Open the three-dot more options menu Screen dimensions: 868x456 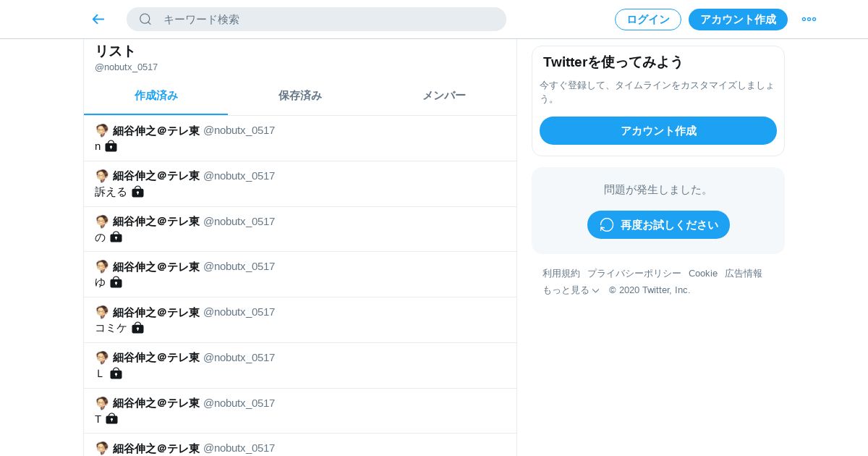[809, 20]
